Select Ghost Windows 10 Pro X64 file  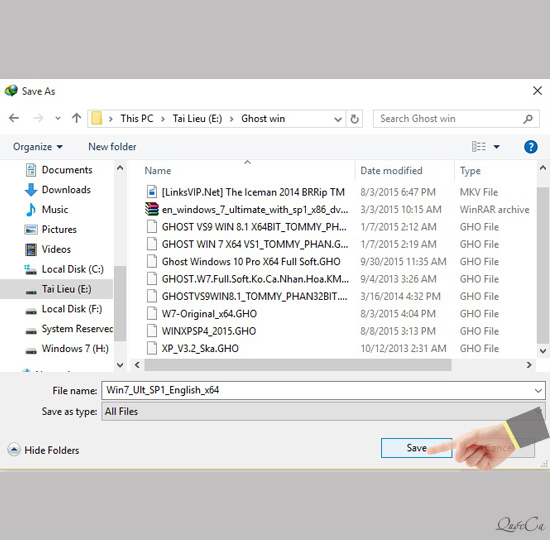point(251,262)
